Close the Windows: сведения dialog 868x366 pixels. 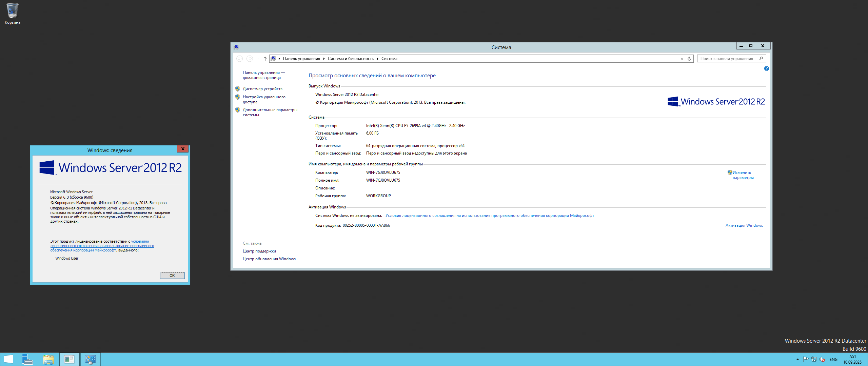tap(183, 149)
